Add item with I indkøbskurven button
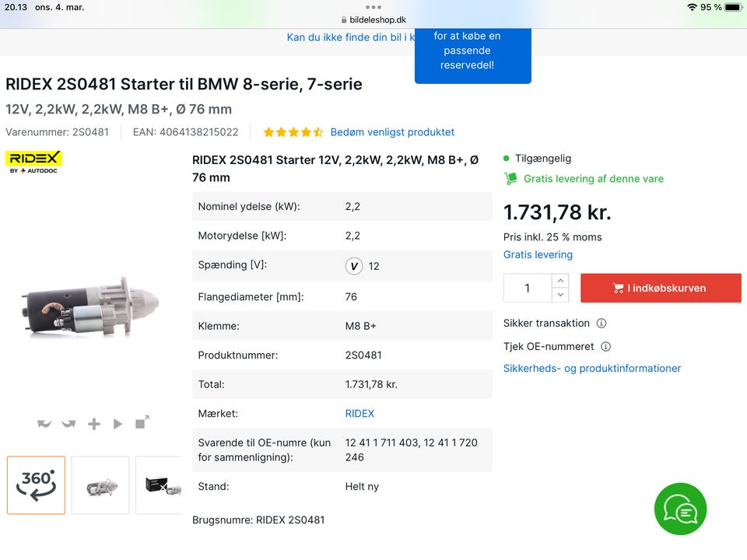Screen dimensions: 747x560 (x=661, y=288)
